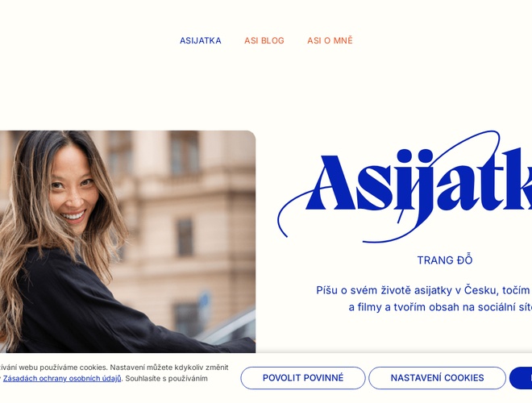Image resolution: width=532 pixels, height=403 pixels.
Task: Open NASTAVENÍ COOKIES settings button
Action: pyautogui.click(x=437, y=378)
